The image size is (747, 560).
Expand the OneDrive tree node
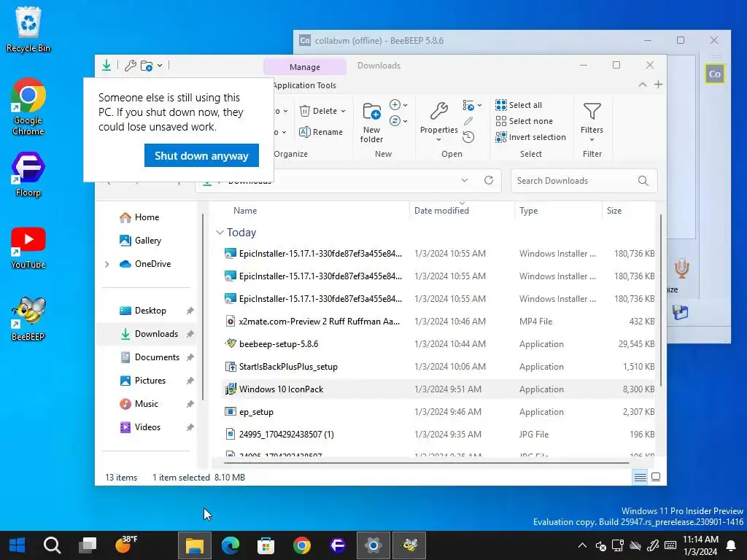click(107, 264)
